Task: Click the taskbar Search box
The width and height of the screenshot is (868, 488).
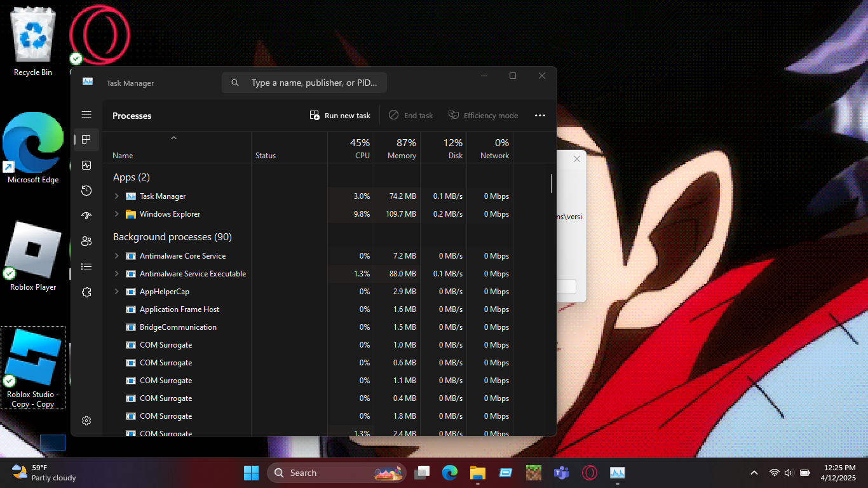Action: click(x=337, y=473)
